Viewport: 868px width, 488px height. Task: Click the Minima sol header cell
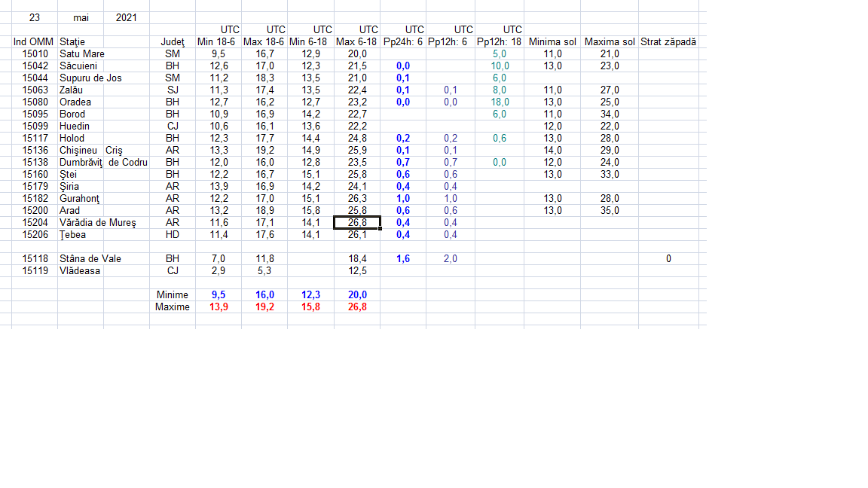tap(552, 41)
